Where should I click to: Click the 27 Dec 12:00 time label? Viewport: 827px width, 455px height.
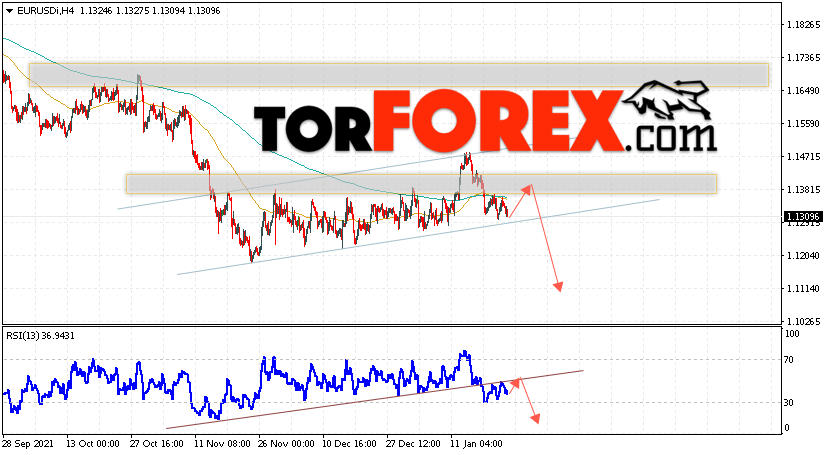[414, 444]
